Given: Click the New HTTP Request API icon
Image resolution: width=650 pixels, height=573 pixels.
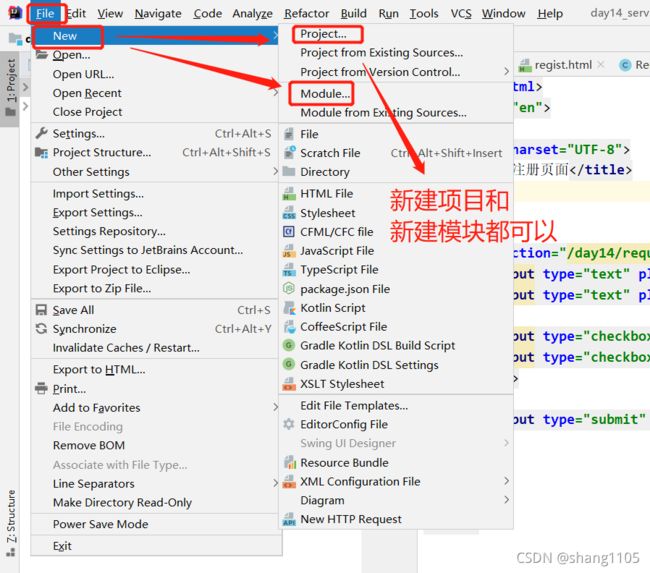Looking at the screenshot, I should (289, 519).
